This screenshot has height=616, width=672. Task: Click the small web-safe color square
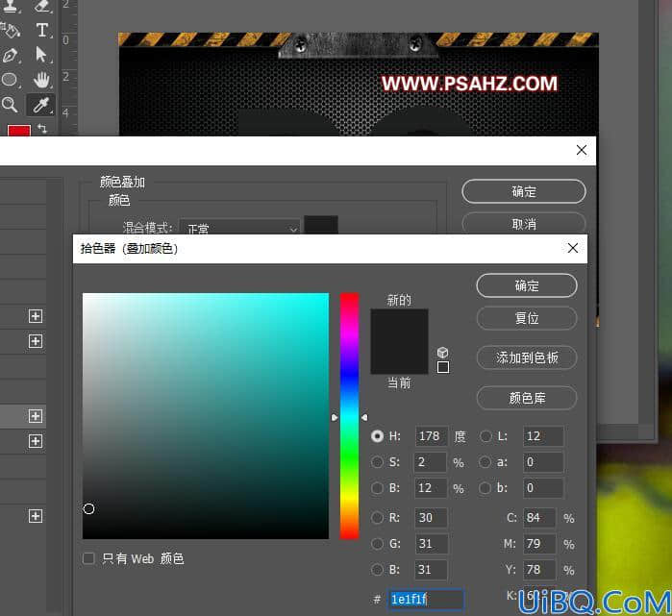[x=443, y=367]
